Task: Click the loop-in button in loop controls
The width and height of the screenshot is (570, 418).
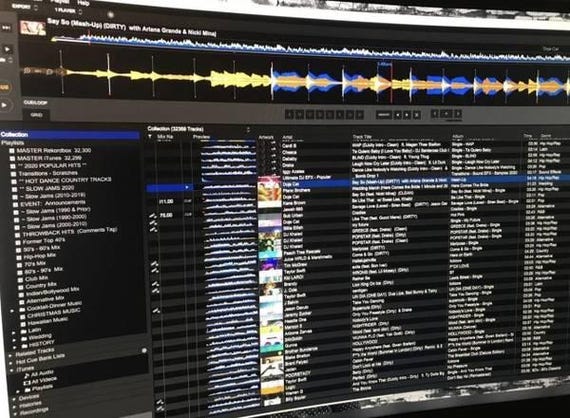Action: click(434, 114)
